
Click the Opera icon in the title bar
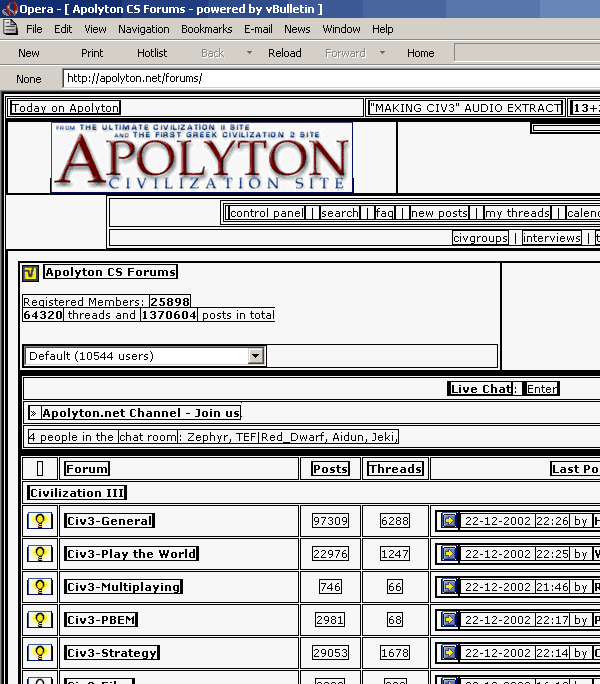coord(9,9)
